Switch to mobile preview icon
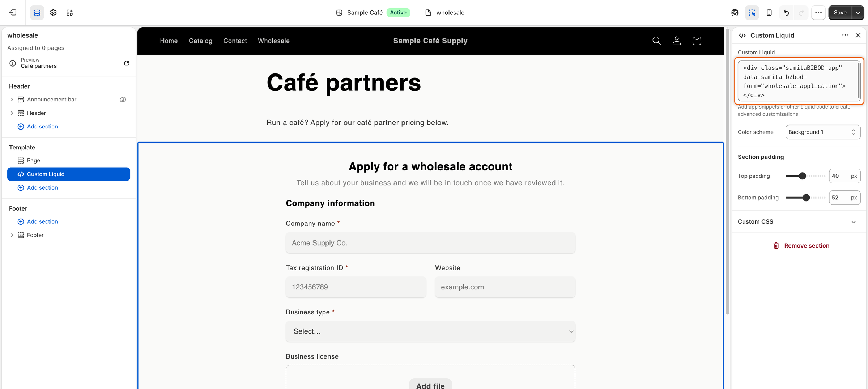This screenshot has width=868, height=389. pyautogui.click(x=769, y=13)
